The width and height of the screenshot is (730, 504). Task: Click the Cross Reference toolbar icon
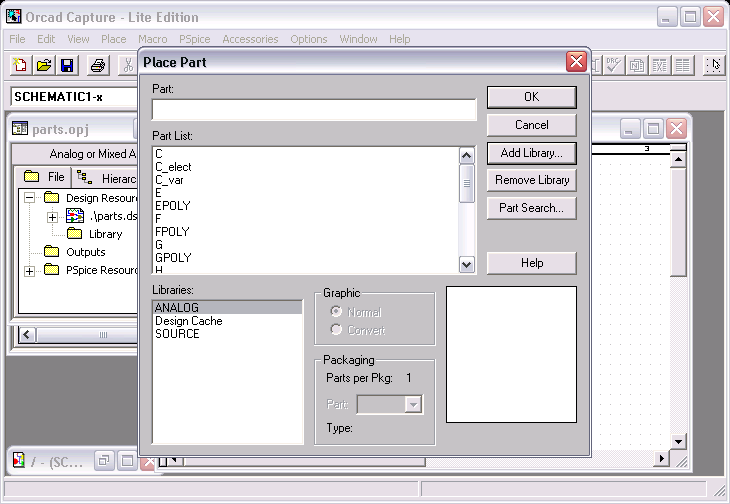659,65
